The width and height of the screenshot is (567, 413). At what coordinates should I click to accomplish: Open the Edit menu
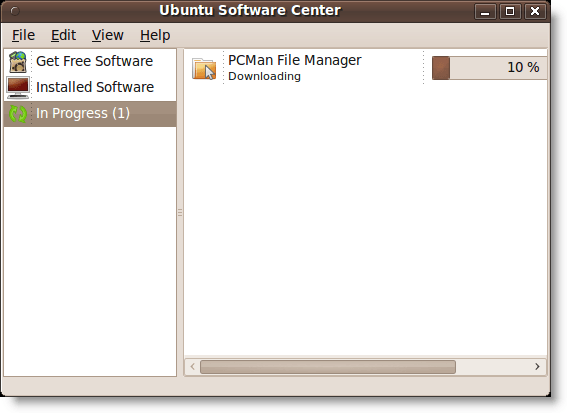(x=63, y=35)
